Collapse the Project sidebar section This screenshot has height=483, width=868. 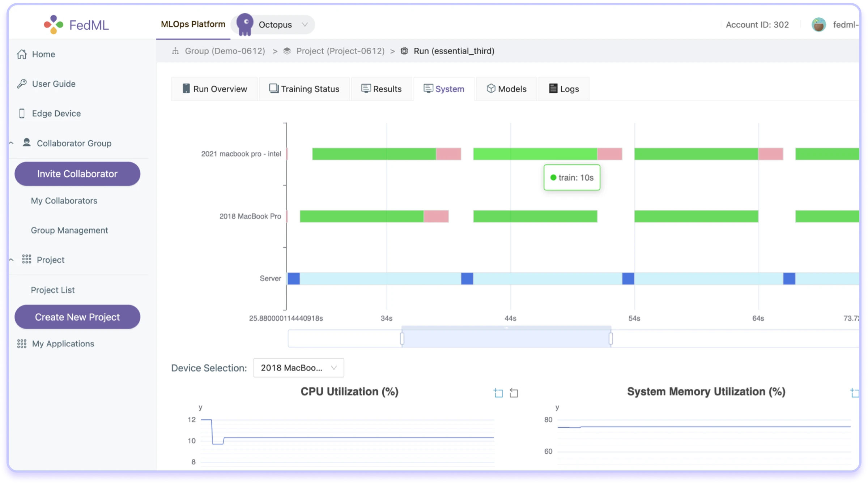click(11, 260)
